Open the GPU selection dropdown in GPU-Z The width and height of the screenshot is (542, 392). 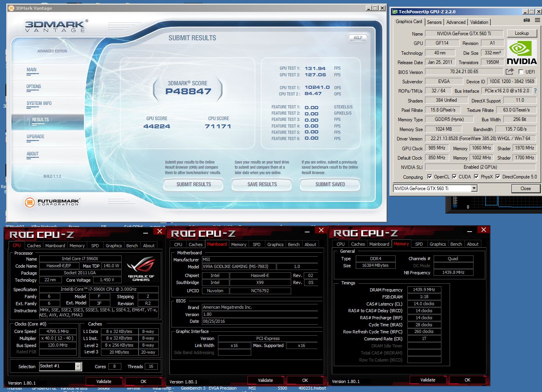pyautogui.click(x=474, y=189)
